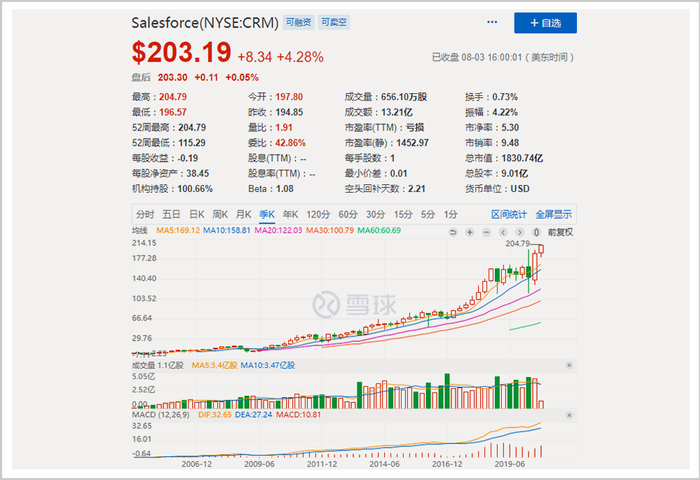Reset the chart view with undo icon
The height and width of the screenshot is (480, 700).
453,232
